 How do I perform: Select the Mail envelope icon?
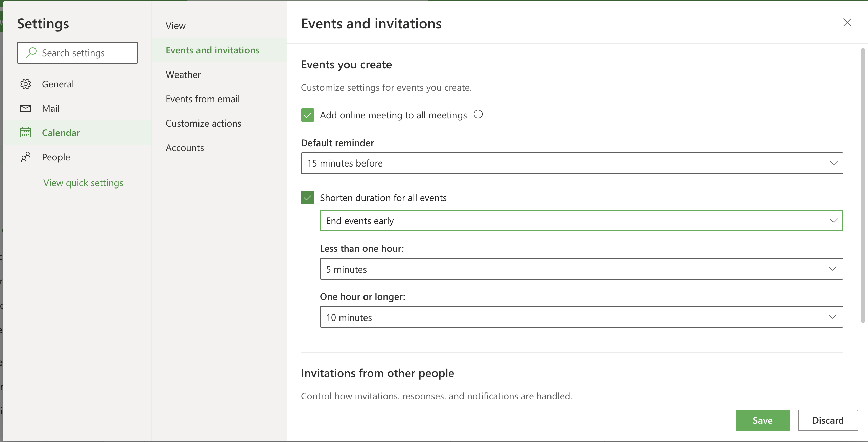click(x=26, y=108)
